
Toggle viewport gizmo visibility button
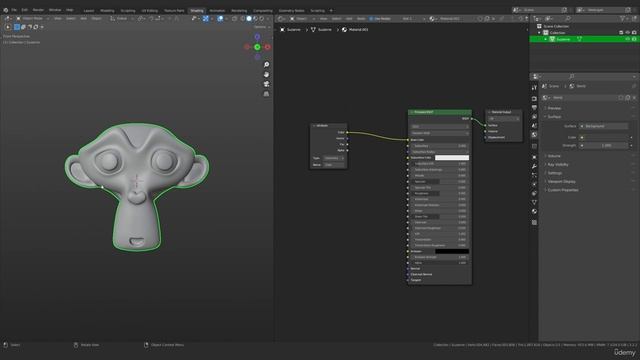(x=205, y=19)
